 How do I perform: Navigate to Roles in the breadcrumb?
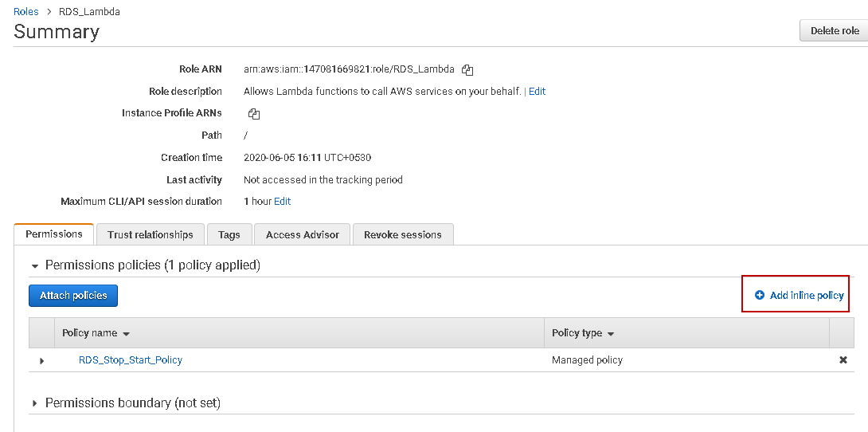[26, 12]
